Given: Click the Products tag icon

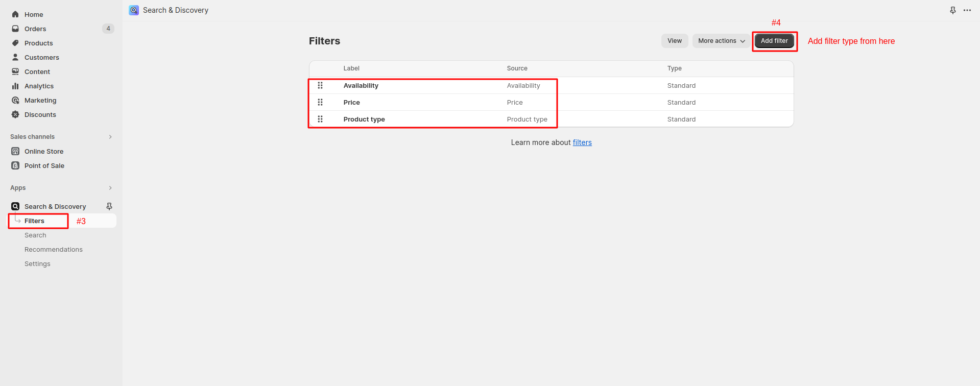Looking at the screenshot, I should click(x=15, y=43).
